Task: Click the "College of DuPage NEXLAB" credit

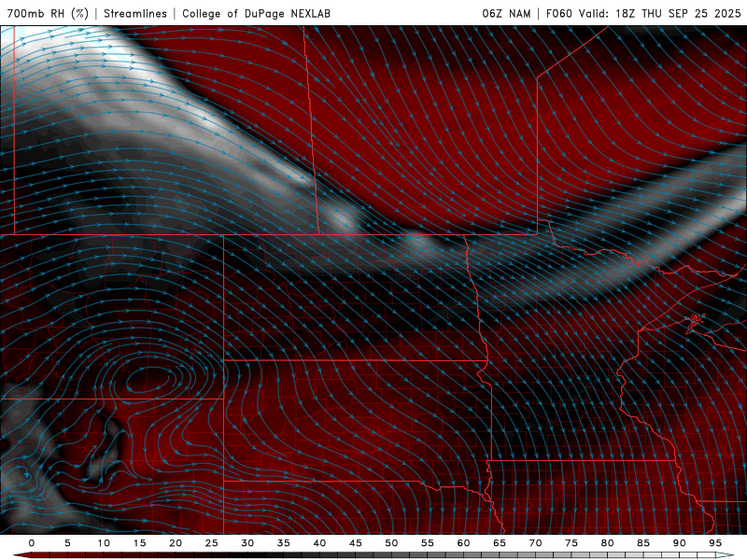Action: tap(256, 13)
